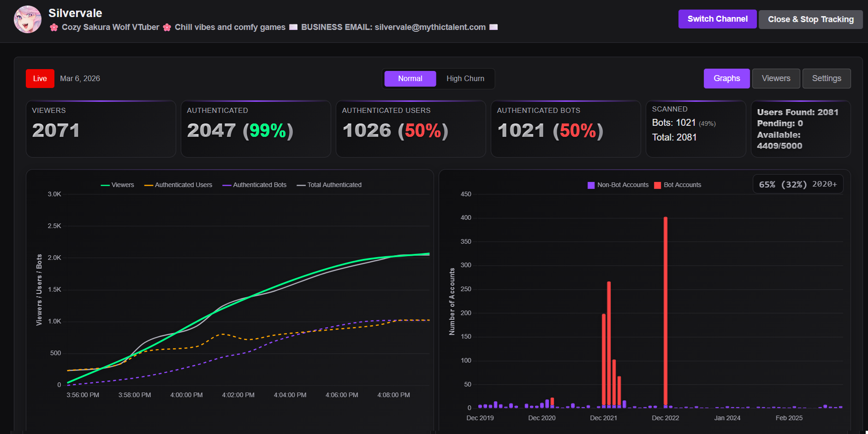
Task: Switch to the Normal mode toggle
Action: pos(410,79)
